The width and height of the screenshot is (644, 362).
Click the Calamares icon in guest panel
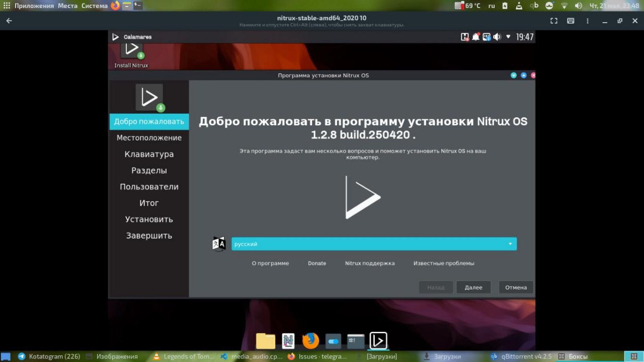coord(115,37)
